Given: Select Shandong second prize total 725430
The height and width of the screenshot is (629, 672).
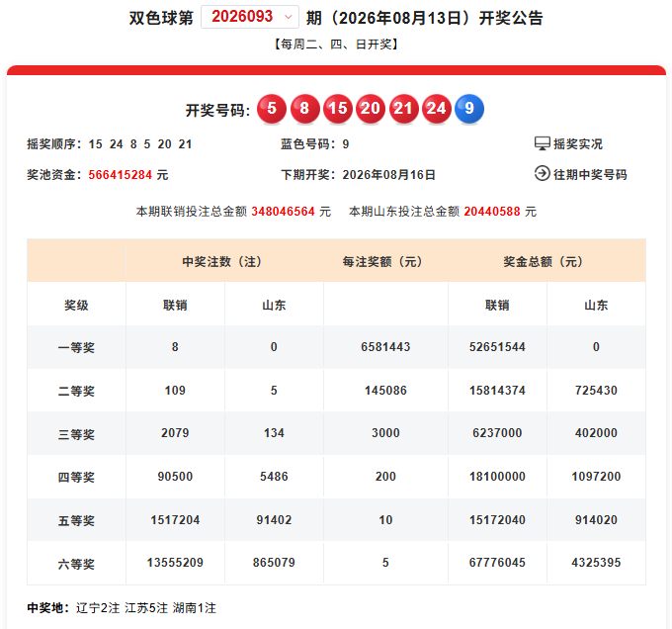Looking at the screenshot, I should click(x=596, y=391).
